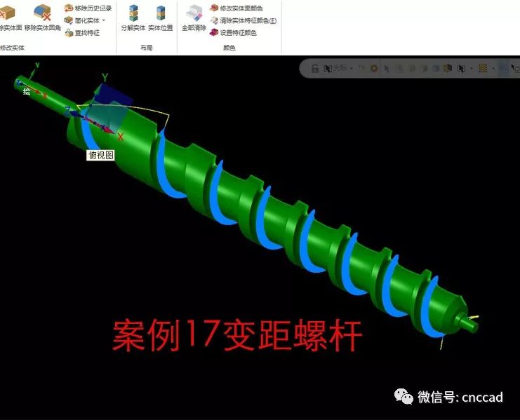Click the 布局 group label
The image size is (520, 420).
click(x=146, y=48)
